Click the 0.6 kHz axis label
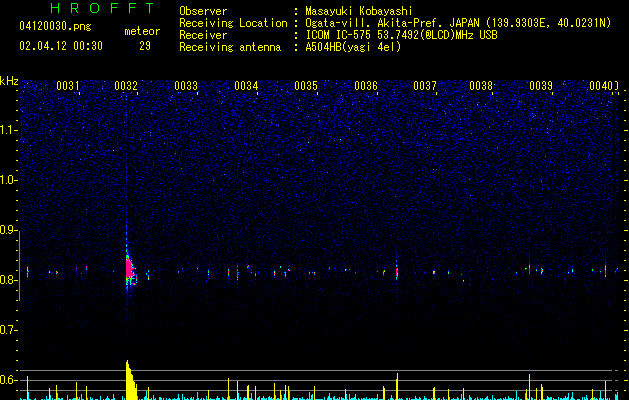Viewport: 629px width, 400px height. point(9,380)
